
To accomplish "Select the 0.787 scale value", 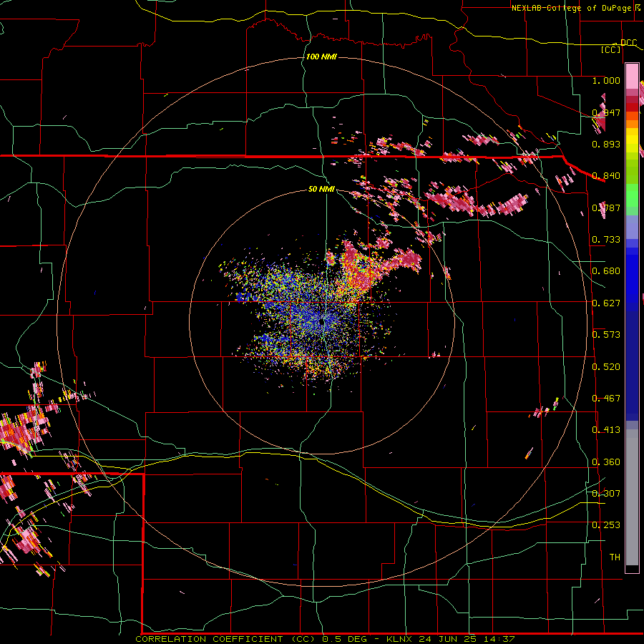I will click(606, 208).
